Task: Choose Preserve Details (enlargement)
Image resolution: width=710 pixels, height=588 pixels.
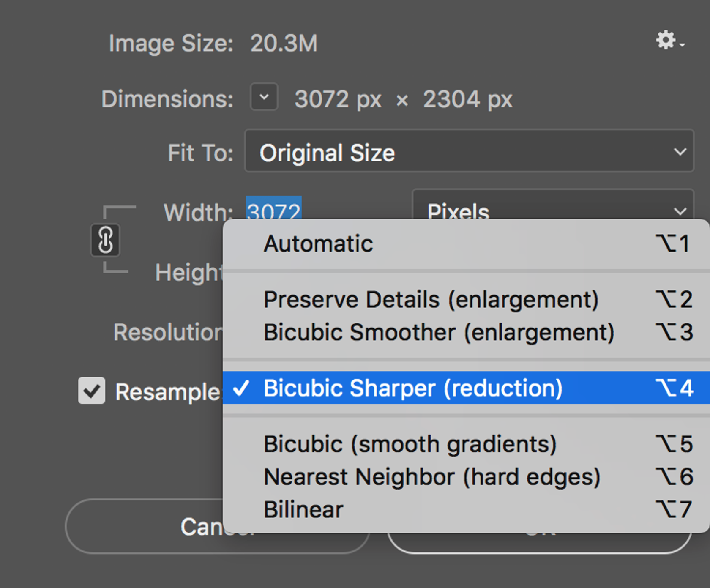Action: point(431,300)
